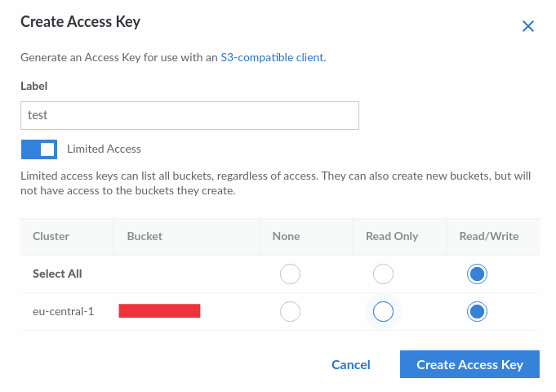Click the Select All row label
Image resolution: width=556 pixels, height=392 pixels.
tap(57, 274)
